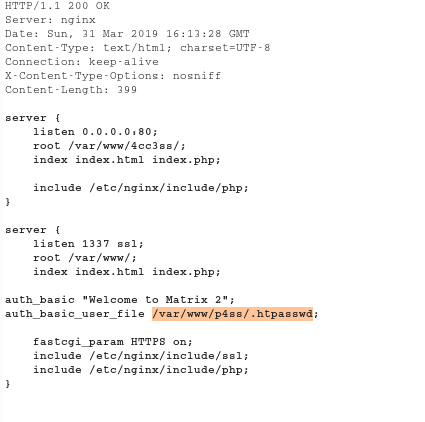The width and height of the screenshot is (425, 422).
Task: Click the HTTP/1.1 200 OK status line
Action: click(57, 6)
